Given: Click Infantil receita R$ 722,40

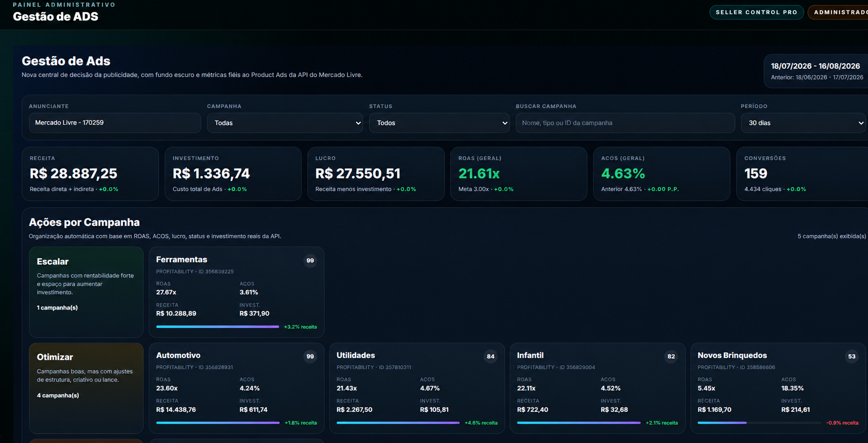Looking at the screenshot, I should pos(532,409).
